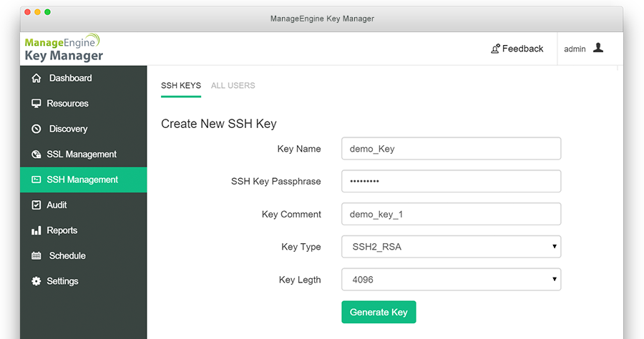This screenshot has height=339, width=644.
Task: Open the Key Length dropdown
Action: (451, 280)
